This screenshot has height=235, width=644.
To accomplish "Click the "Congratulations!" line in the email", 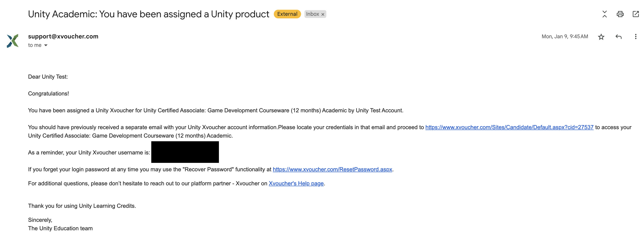I will pos(48,94).
